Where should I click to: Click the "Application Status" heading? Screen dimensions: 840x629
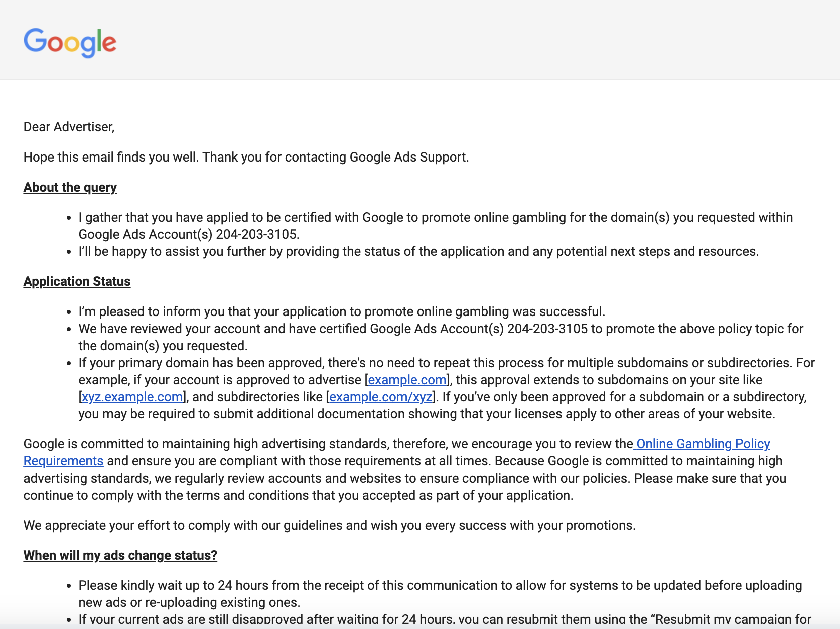(x=77, y=282)
